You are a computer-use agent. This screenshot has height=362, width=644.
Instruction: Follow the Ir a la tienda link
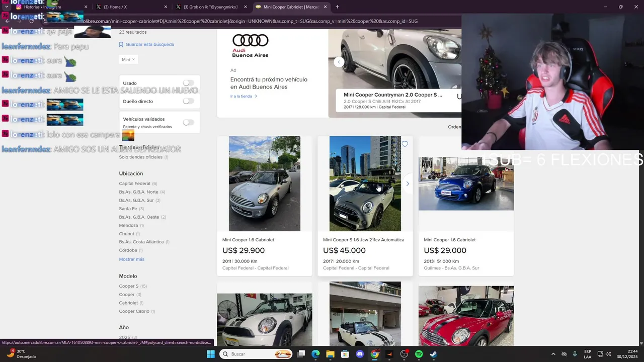tap(244, 96)
